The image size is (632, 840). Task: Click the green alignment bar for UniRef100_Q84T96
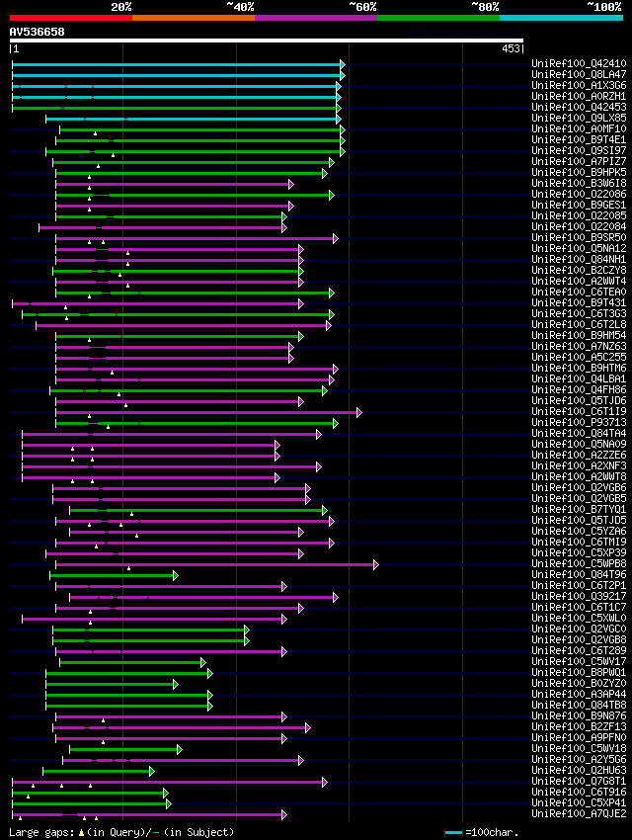[112, 576]
